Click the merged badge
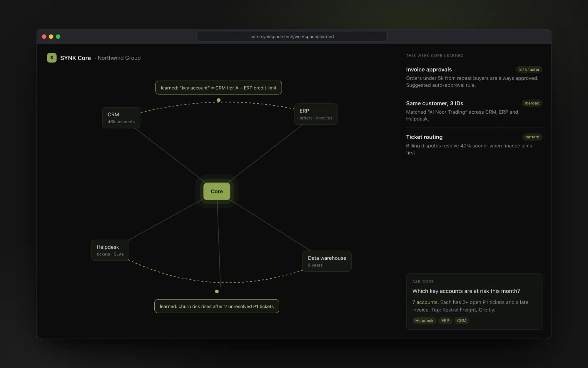Screen dimensions: 588x368 [532, 103]
